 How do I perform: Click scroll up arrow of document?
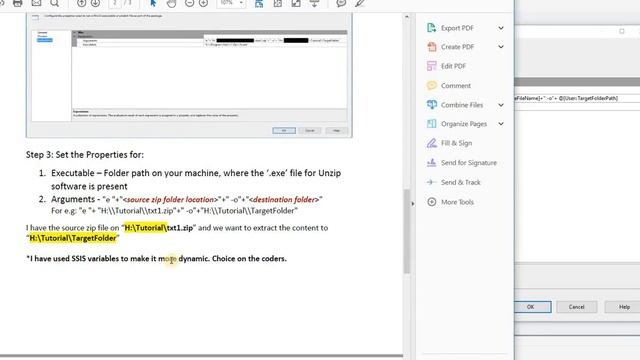[407, 17]
